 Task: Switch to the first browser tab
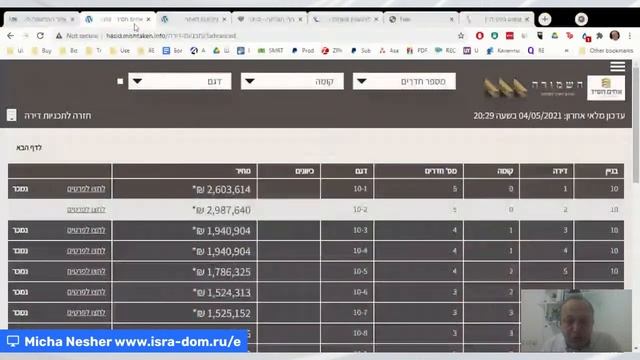41,19
